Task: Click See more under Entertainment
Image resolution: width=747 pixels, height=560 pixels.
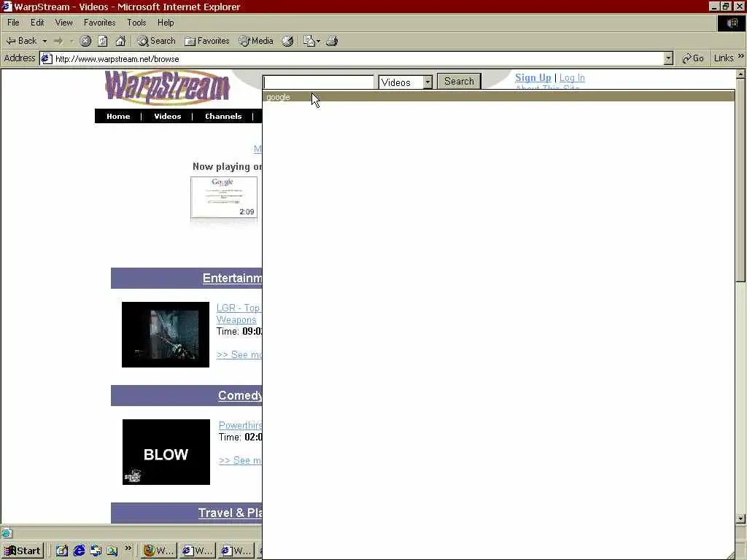Action: [x=239, y=355]
